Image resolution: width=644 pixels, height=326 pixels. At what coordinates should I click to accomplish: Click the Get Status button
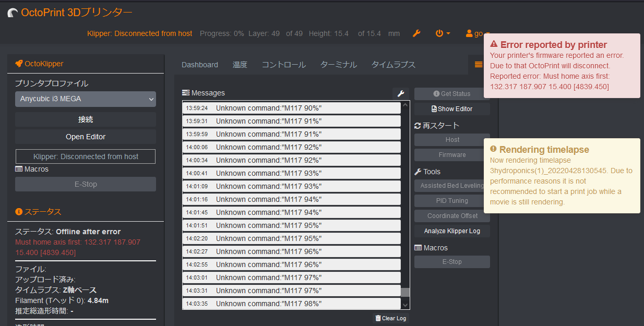452,94
